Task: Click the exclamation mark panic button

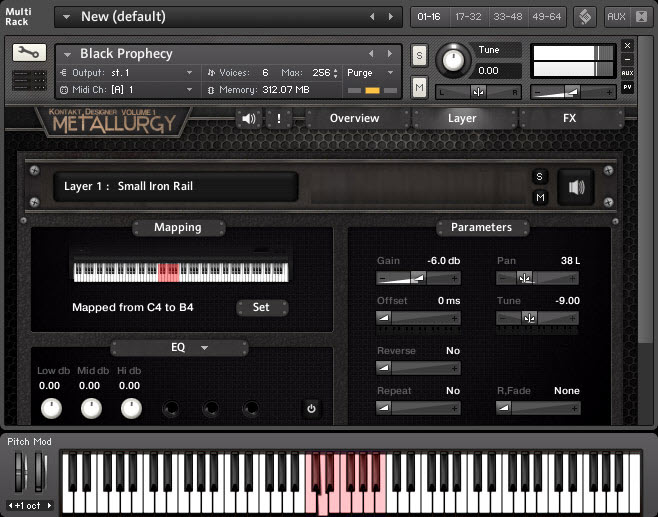Action: coord(277,118)
